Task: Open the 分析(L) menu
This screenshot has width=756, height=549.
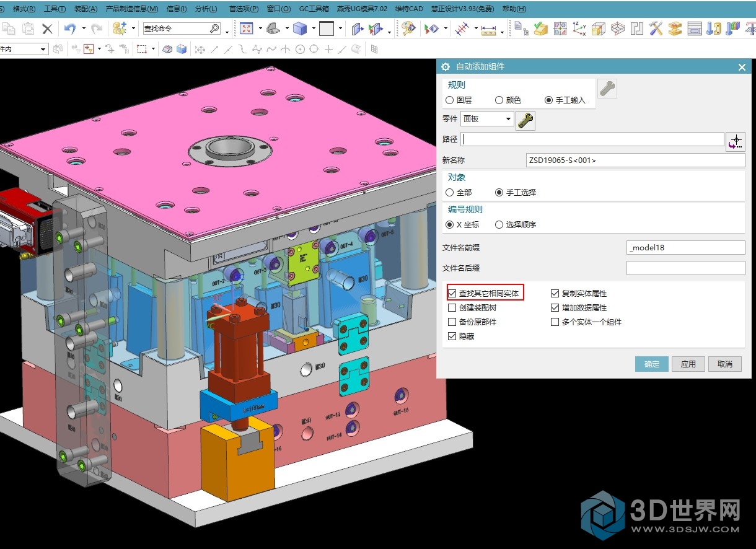Action: 206,9
